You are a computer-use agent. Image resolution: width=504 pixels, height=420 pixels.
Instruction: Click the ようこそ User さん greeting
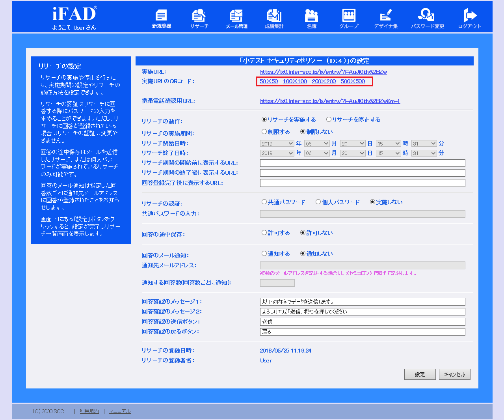(x=74, y=27)
